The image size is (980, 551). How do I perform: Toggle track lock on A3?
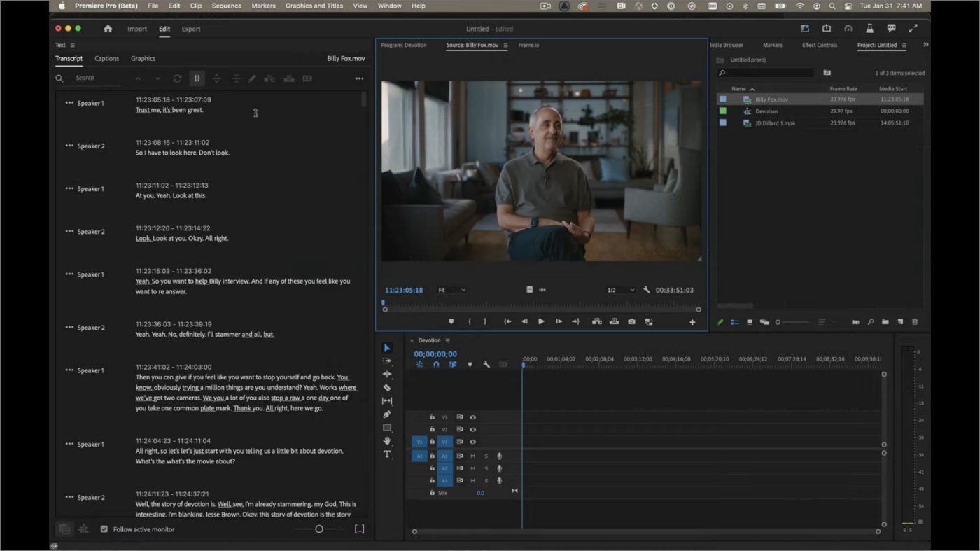432,481
